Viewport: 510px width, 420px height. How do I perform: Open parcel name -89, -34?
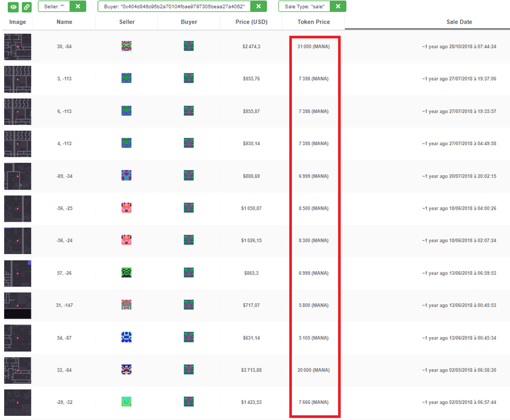(x=65, y=176)
